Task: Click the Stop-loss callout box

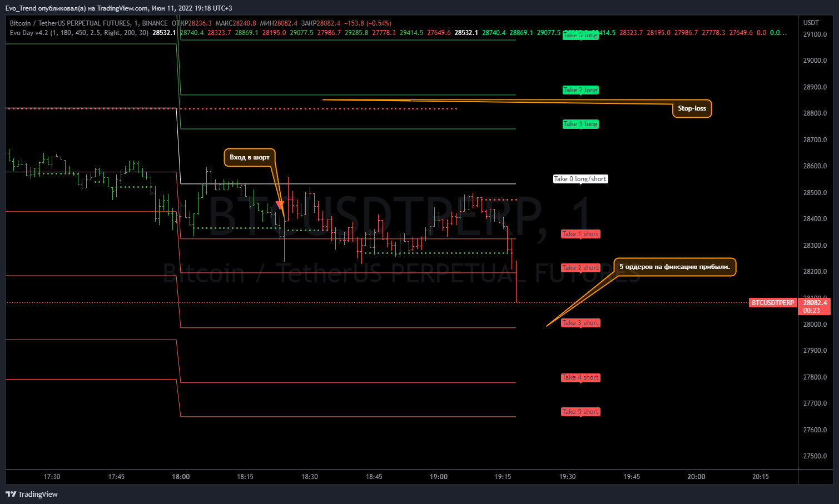Action: click(x=692, y=108)
